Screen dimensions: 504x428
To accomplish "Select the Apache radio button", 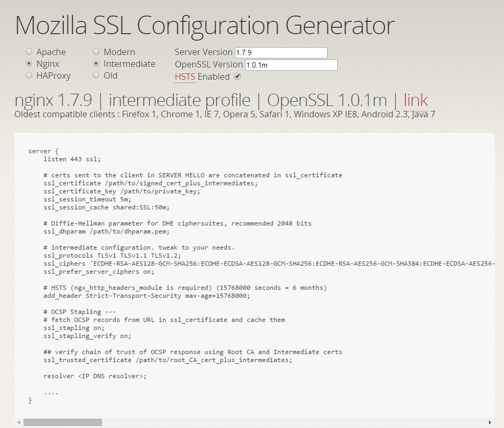I will pos(29,51).
